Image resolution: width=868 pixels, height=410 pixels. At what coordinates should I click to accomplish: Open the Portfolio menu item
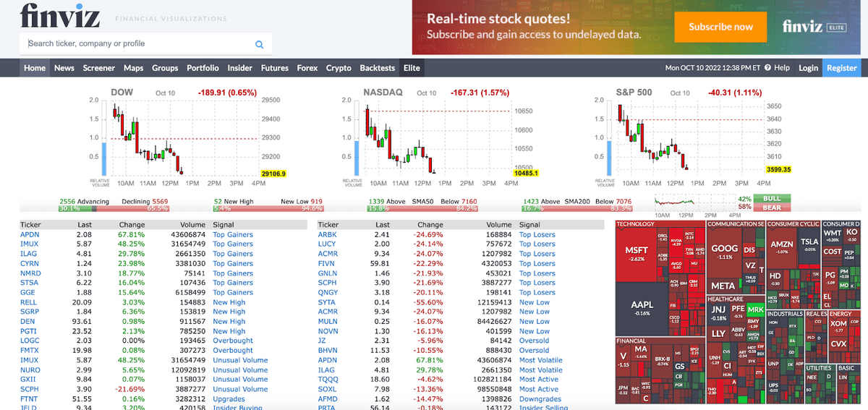[x=203, y=68]
